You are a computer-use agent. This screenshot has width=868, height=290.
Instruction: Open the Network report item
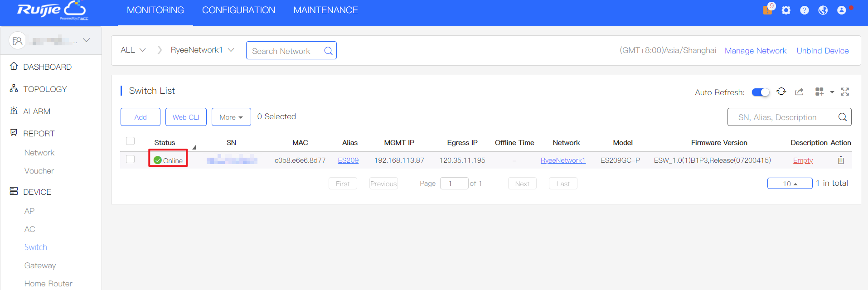(x=39, y=153)
